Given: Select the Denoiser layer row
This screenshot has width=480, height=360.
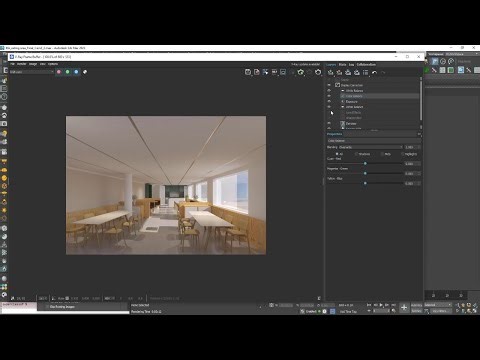Looking at the screenshot, I should [x=379, y=123].
